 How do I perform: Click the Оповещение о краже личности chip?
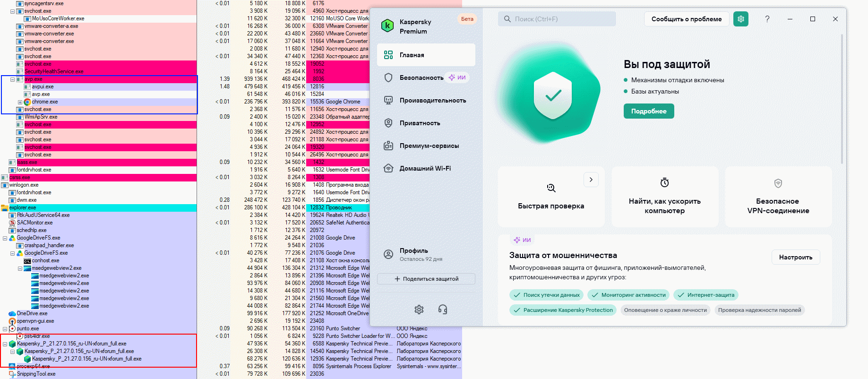(x=665, y=310)
